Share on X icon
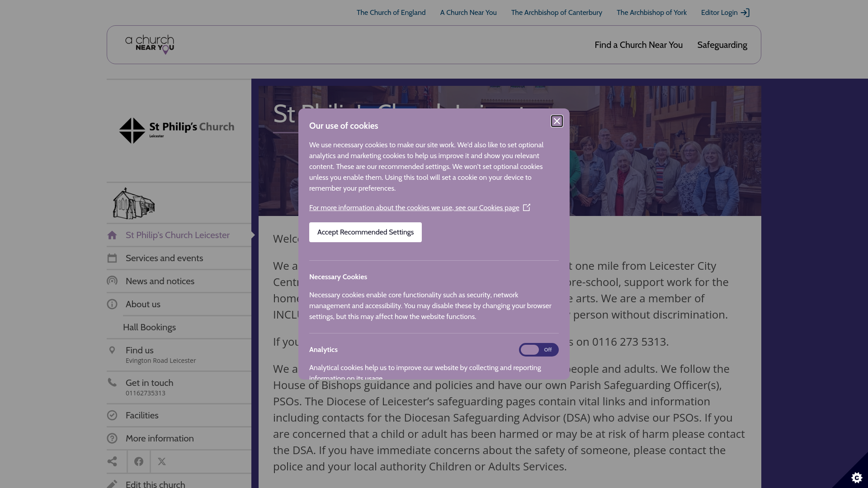The height and width of the screenshot is (488, 868). pos(162,461)
